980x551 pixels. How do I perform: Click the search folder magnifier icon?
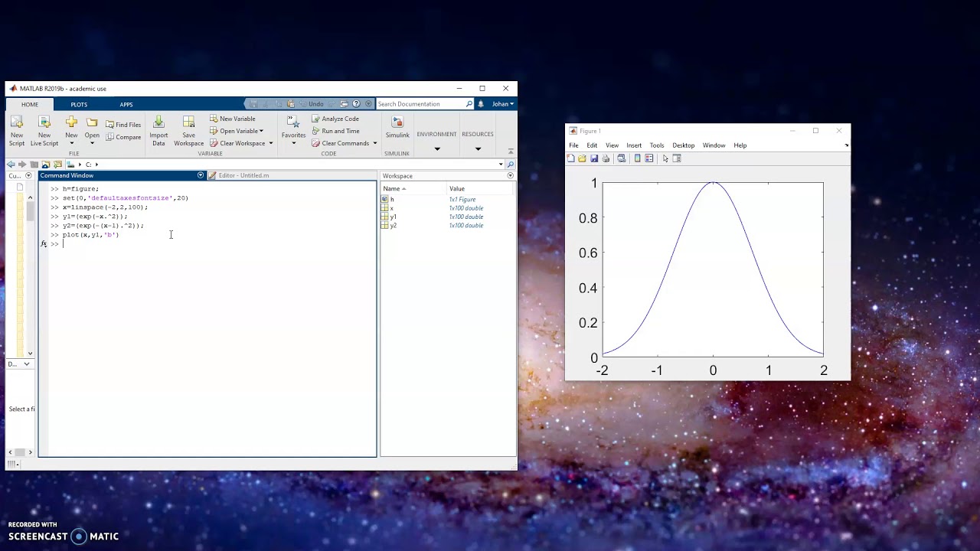coord(511,165)
